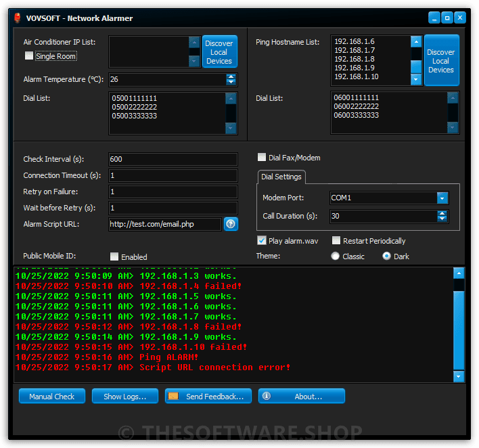Increase the Call Duration value
The width and height of the screenshot is (479, 448).
(442, 213)
